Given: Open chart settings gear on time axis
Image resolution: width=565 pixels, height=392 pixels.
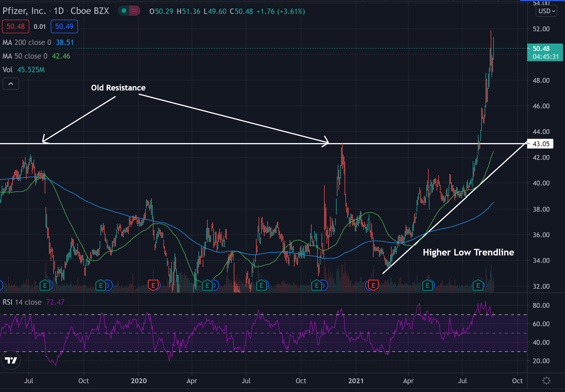Looking at the screenshot, I should point(546,381).
